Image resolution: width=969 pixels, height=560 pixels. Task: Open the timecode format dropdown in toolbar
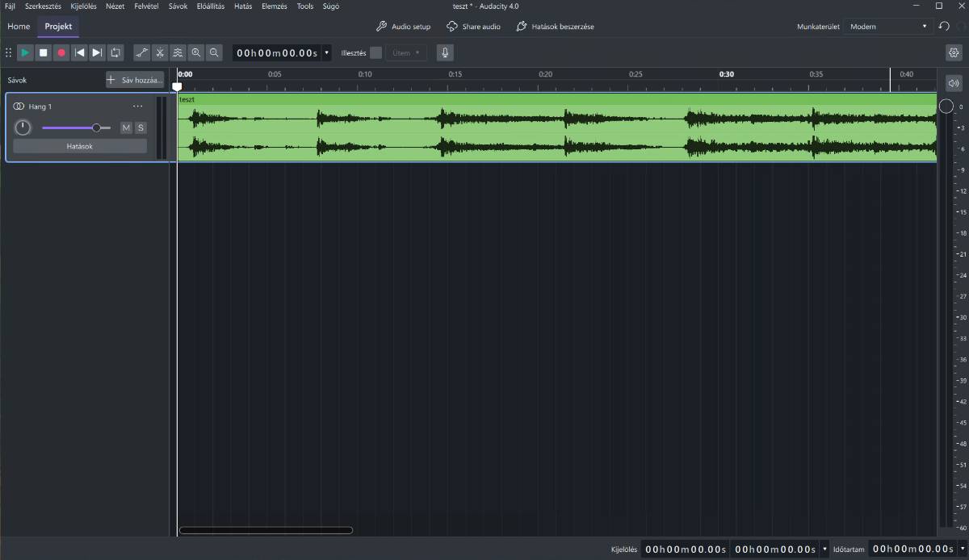click(326, 53)
